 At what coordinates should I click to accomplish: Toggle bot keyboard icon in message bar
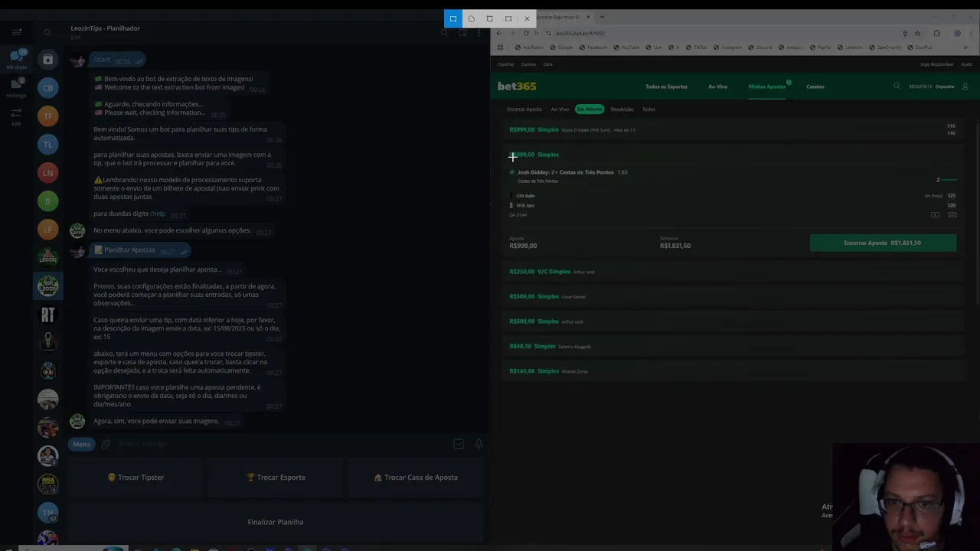click(x=459, y=444)
